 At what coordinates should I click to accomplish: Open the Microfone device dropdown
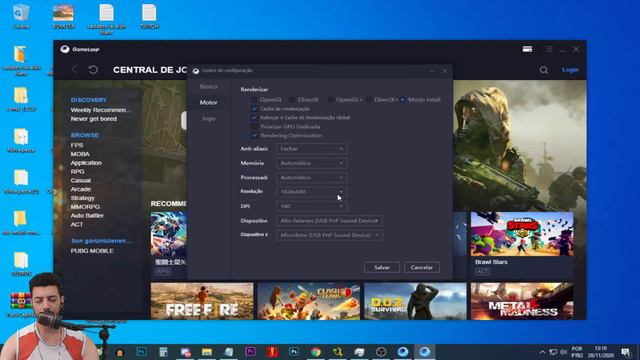pyautogui.click(x=329, y=235)
